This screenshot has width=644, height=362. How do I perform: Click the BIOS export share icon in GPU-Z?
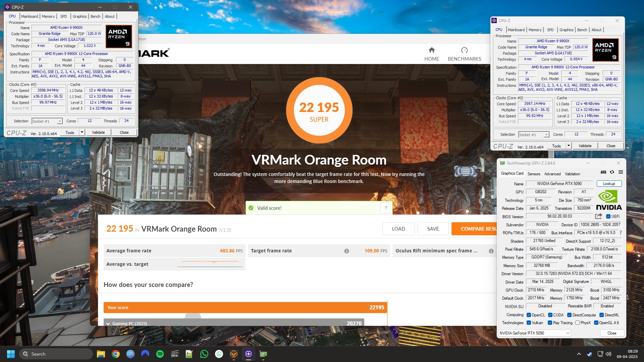(599, 216)
